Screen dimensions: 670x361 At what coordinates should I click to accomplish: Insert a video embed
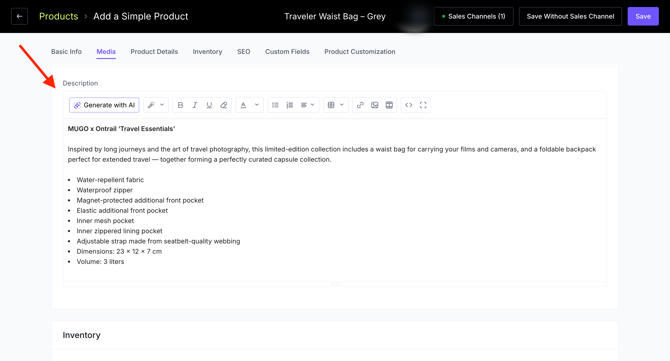pos(389,105)
